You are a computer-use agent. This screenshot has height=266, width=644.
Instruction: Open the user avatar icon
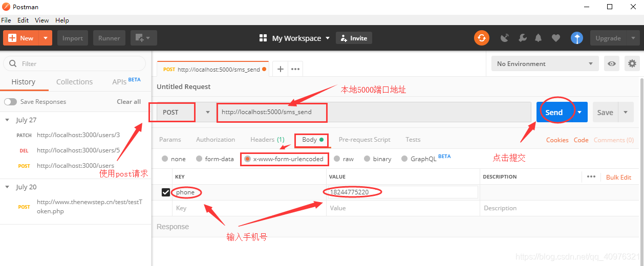(x=577, y=38)
